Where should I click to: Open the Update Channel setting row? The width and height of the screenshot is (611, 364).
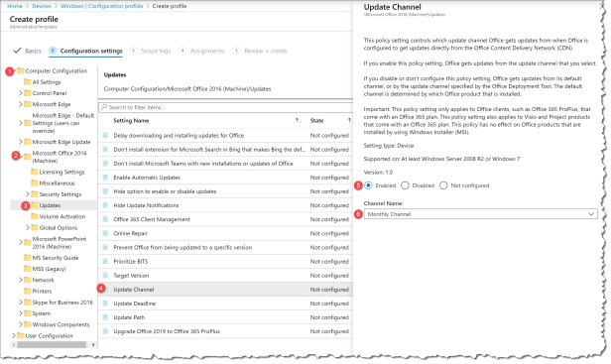[225, 290]
